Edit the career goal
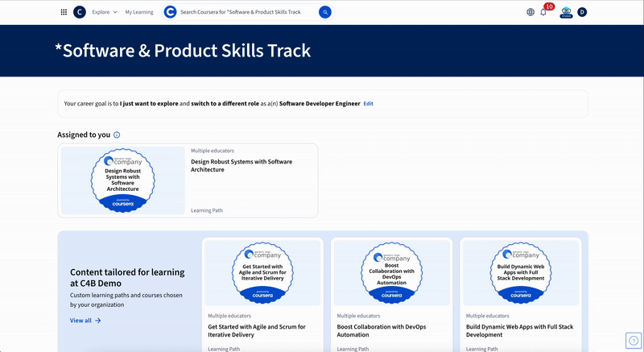The image size is (644, 352). 368,103
